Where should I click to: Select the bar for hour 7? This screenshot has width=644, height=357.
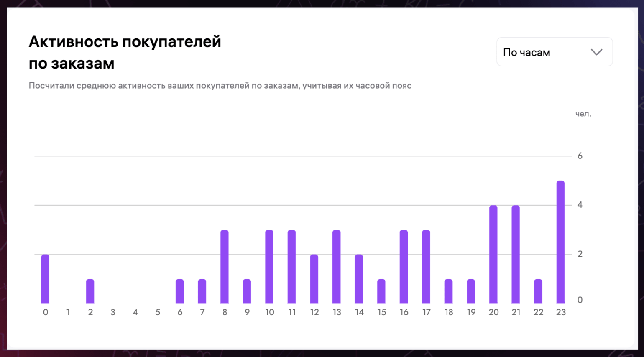tap(202, 291)
